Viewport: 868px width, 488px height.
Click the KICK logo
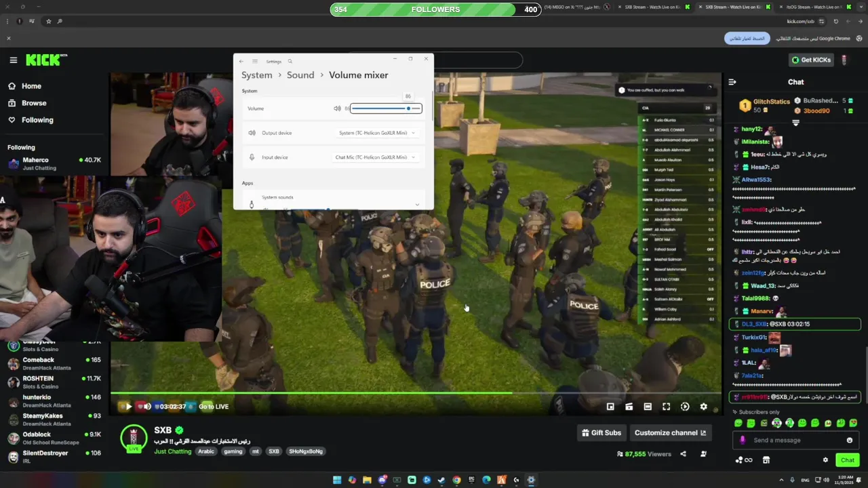[x=46, y=60]
